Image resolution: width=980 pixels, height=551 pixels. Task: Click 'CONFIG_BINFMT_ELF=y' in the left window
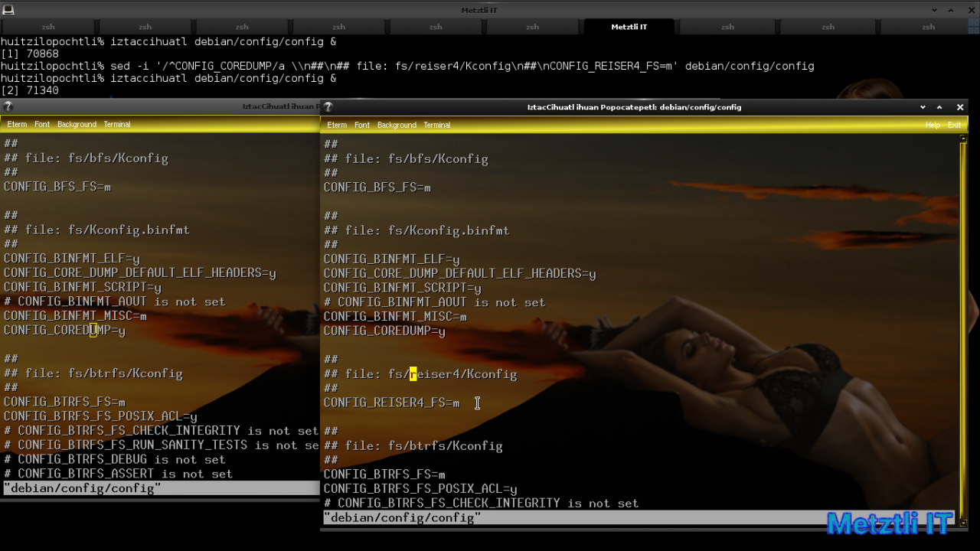tap(71, 259)
